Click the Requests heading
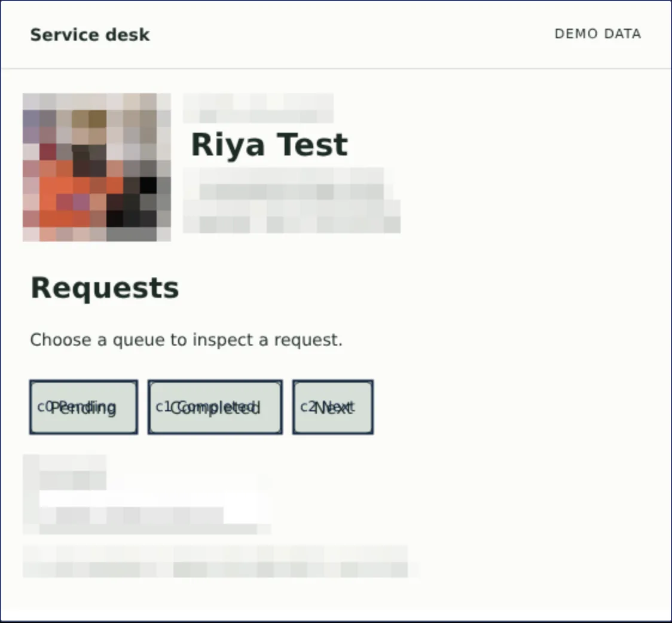The height and width of the screenshot is (623, 672). [x=105, y=288]
